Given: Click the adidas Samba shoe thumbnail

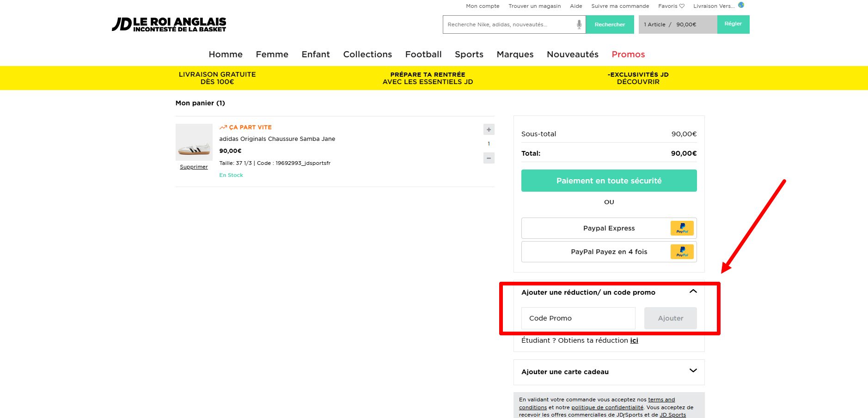Looking at the screenshot, I should [194, 142].
